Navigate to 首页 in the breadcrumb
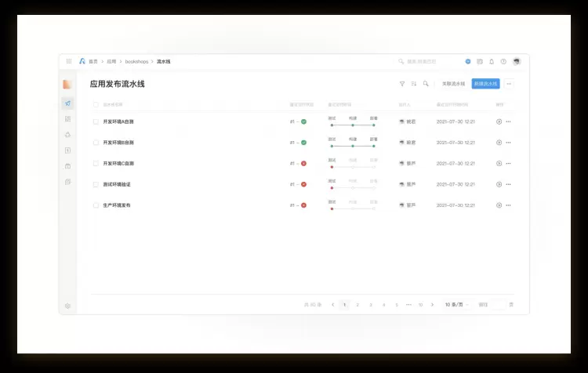The width and height of the screenshot is (588, 373). click(x=93, y=61)
